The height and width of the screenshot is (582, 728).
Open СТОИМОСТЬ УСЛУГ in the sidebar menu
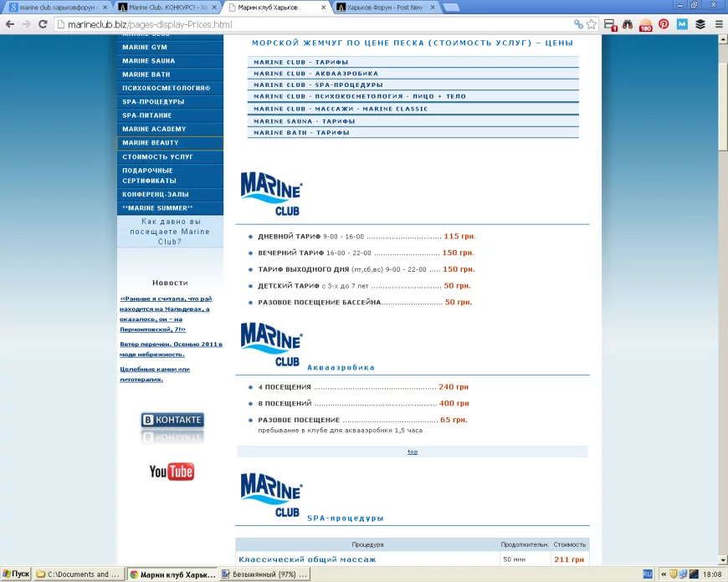point(170,157)
